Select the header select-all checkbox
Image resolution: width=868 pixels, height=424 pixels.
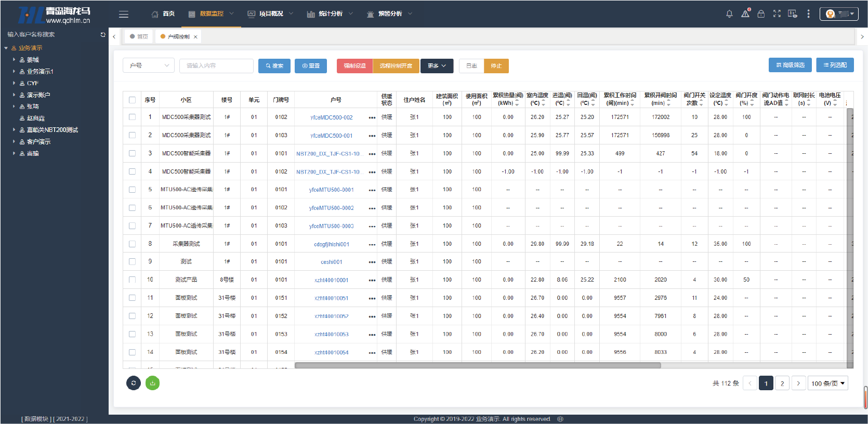[x=132, y=100]
